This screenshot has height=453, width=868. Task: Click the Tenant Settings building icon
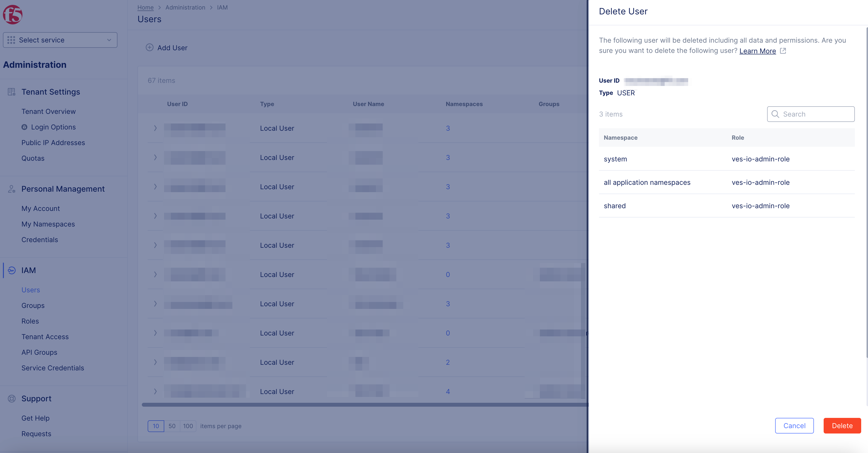tap(11, 92)
